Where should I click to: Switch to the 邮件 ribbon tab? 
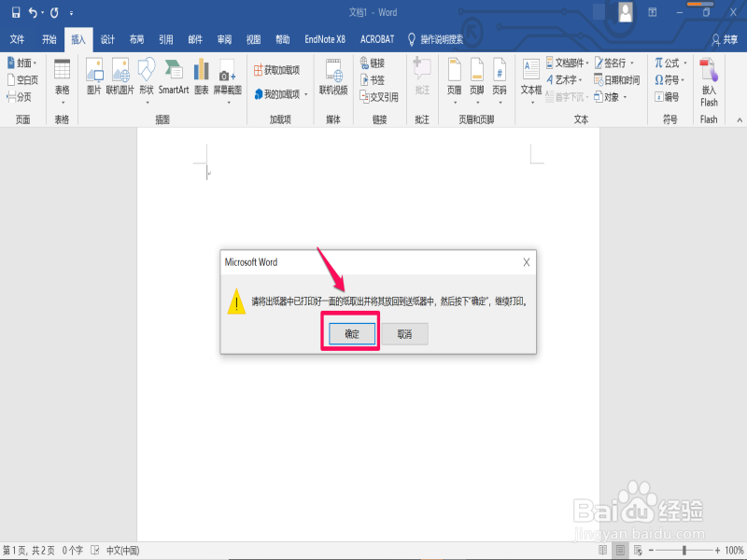[x=195, y=39]
